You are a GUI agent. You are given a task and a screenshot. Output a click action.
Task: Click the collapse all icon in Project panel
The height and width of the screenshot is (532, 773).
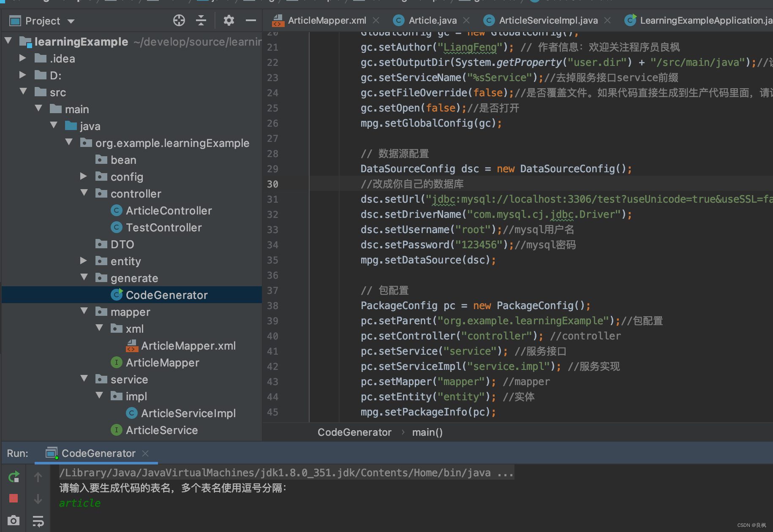201,20
